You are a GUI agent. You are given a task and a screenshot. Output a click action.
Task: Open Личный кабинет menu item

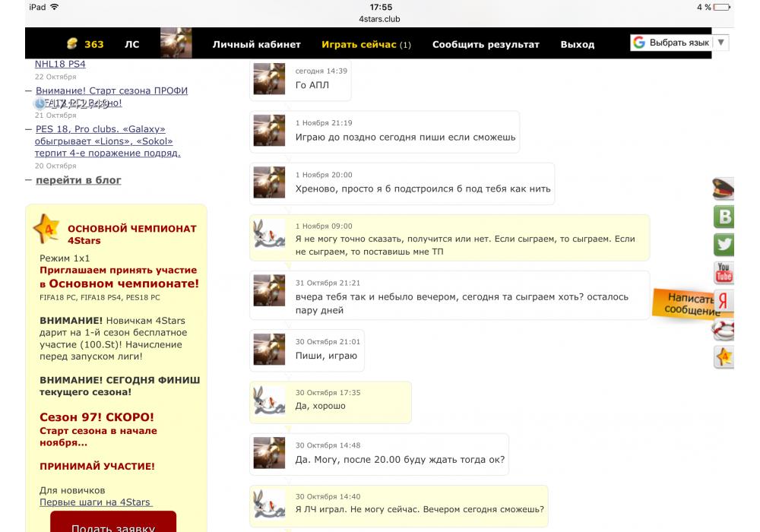(256, 44)
